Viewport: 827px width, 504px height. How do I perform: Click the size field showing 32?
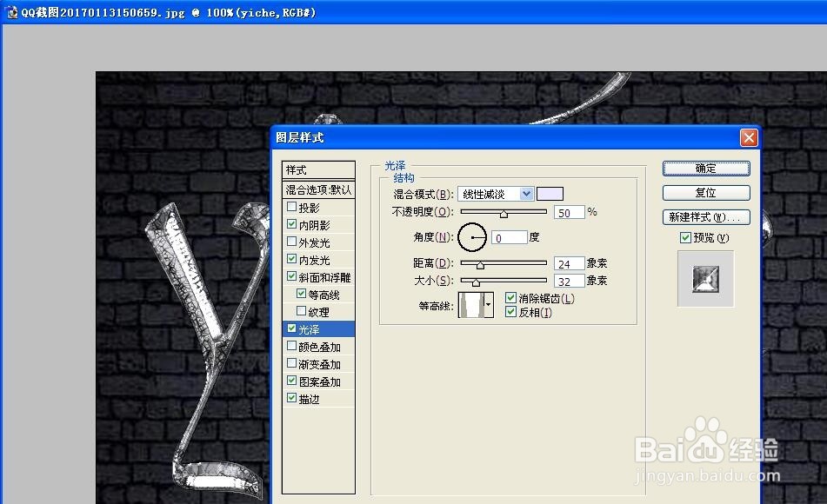pyautogui.click(x=569, y=281)
